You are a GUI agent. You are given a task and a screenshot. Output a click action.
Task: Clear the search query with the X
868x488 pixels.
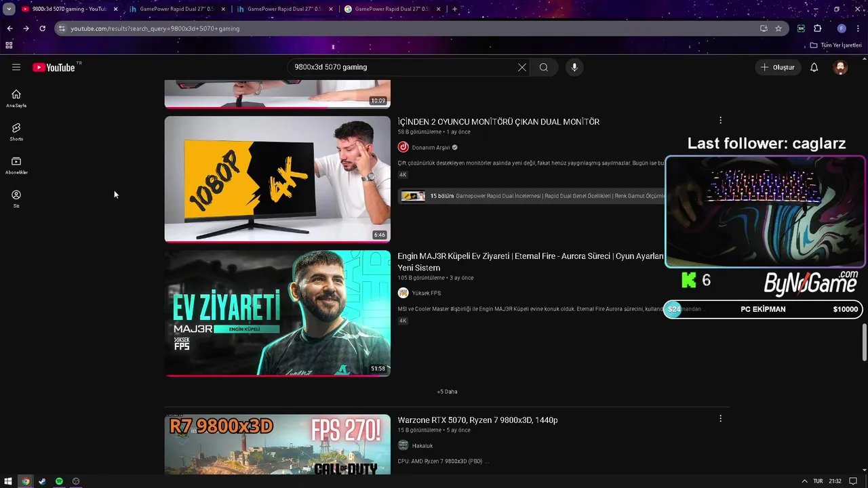[521, 67]
